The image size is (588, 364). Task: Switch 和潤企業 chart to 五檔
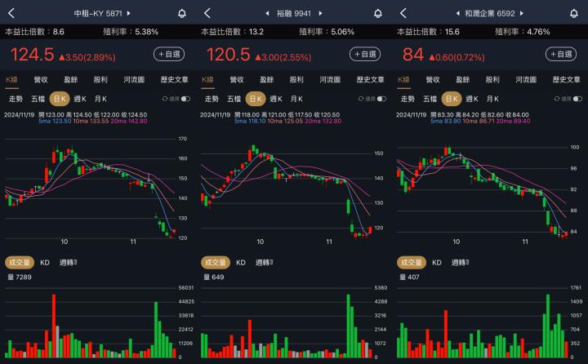coord(430,99)
